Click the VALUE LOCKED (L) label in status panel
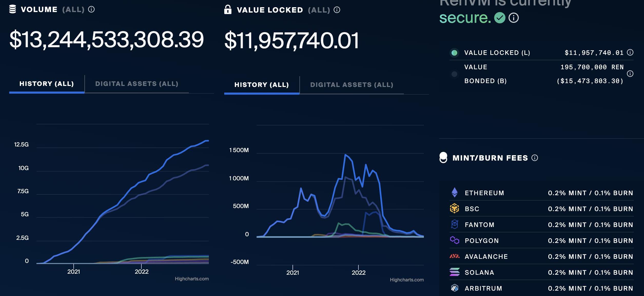The height and width of the screenshot is (296, 644). pos(497,53)
